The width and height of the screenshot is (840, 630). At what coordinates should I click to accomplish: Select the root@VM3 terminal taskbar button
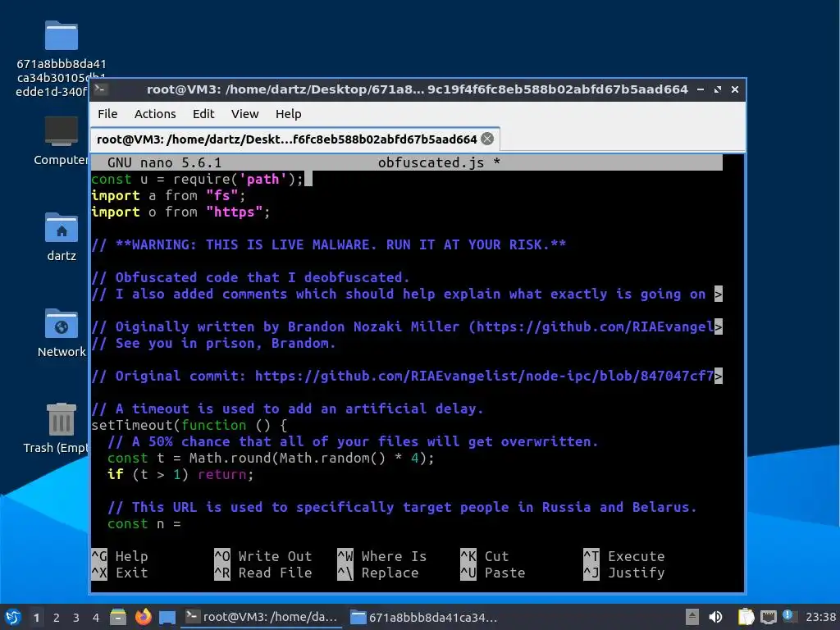[262, 617]
